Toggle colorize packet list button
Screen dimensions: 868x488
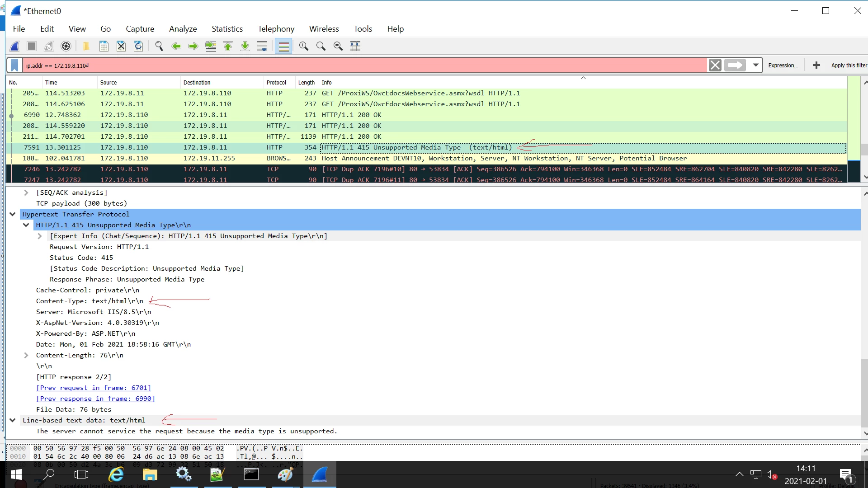(283, 46)
